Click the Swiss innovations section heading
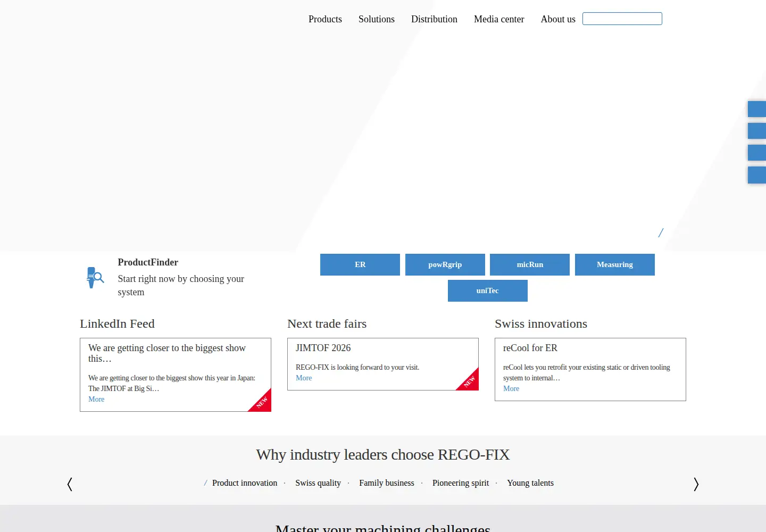 click(x=541, y=324)
